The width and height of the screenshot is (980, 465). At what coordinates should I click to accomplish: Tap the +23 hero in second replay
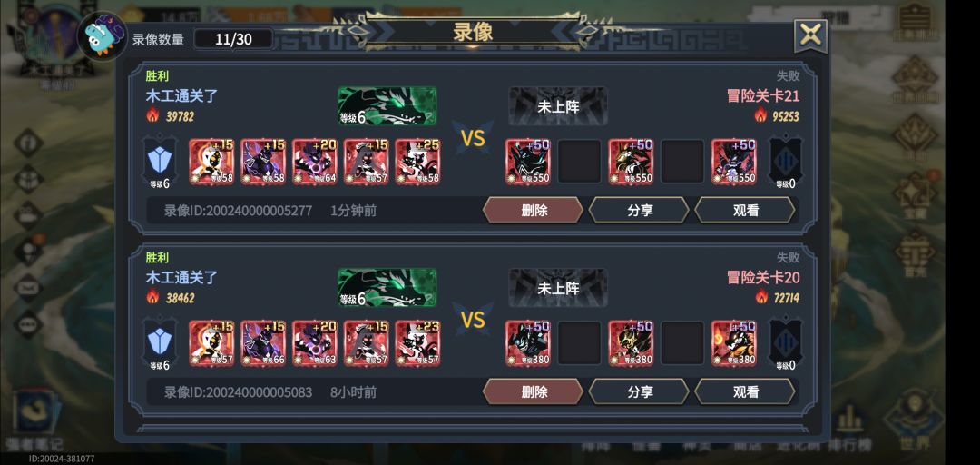coord(417,343)
